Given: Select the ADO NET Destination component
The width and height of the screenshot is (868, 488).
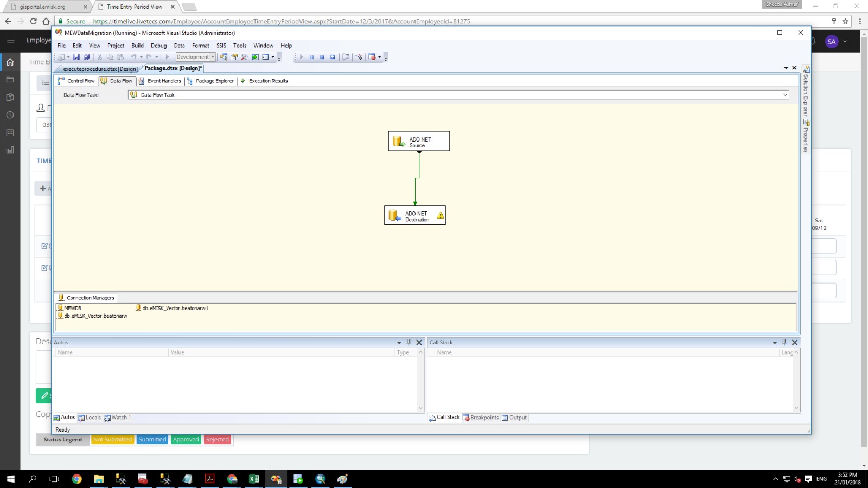Looking at the screenshot, I should point(415,215).
